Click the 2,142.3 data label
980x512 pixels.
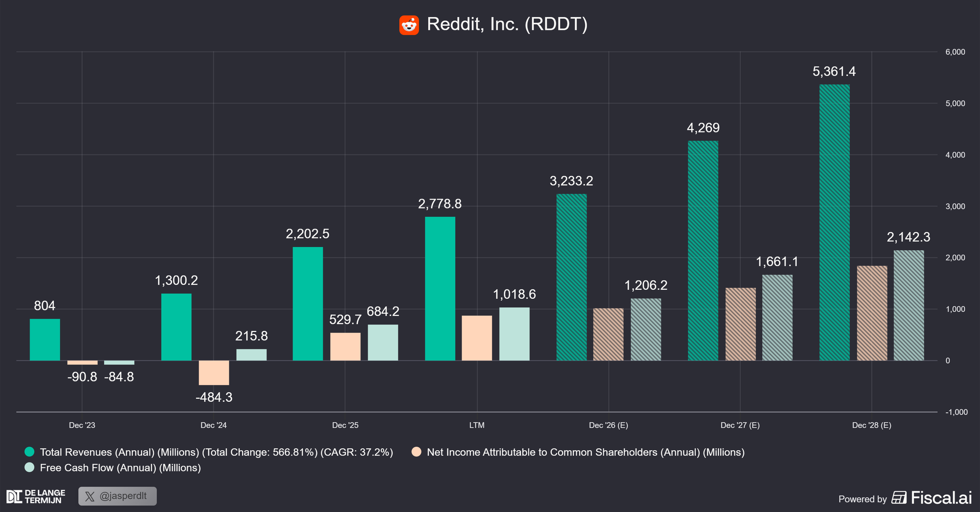[909, 237]
